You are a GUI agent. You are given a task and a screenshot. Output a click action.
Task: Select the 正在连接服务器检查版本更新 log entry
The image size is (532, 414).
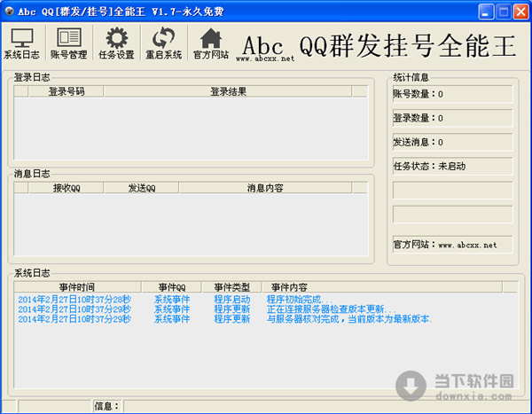332,309
